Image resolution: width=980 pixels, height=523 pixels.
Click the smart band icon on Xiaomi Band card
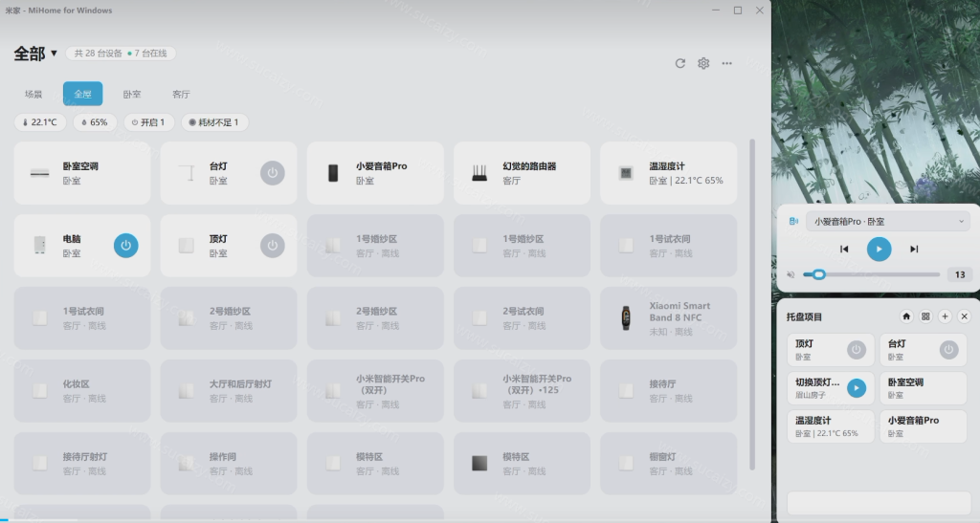click(x=626, y=318)
